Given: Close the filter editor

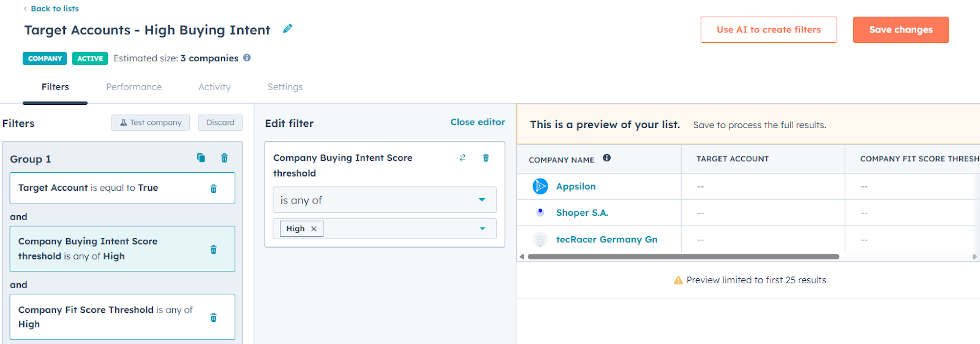Looking at the screenshot, I should [478, 122].
